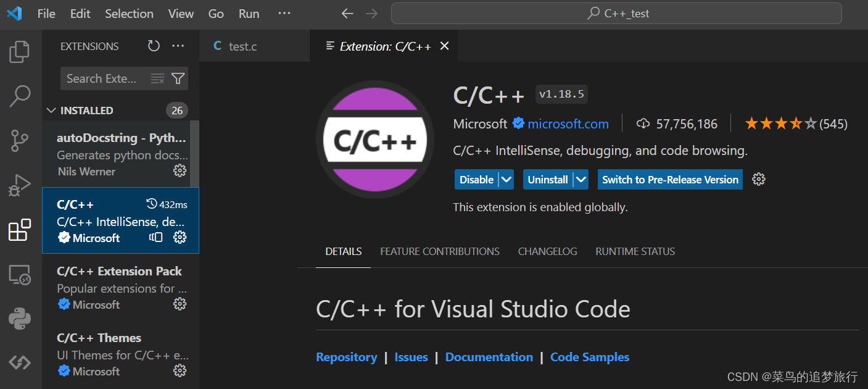
Task: Click the installed count badge 26
Action: click(x=177, y=111)
